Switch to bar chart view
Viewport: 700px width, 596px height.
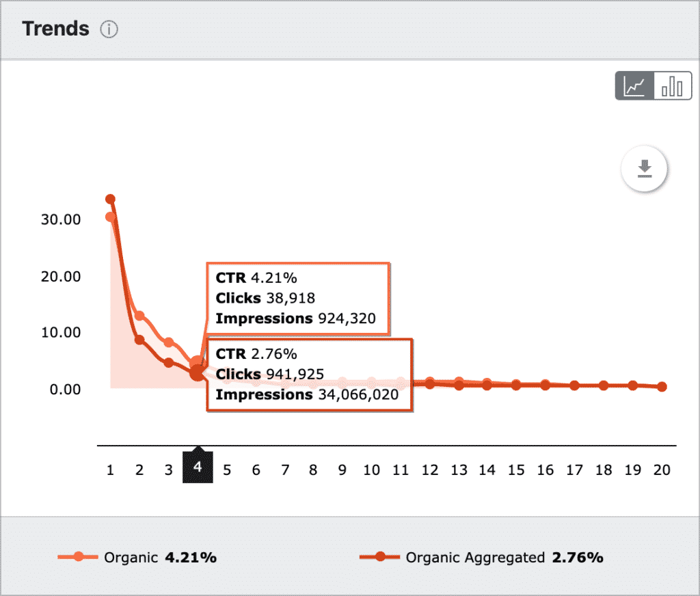pyautogui.click(x=672, y=86)
